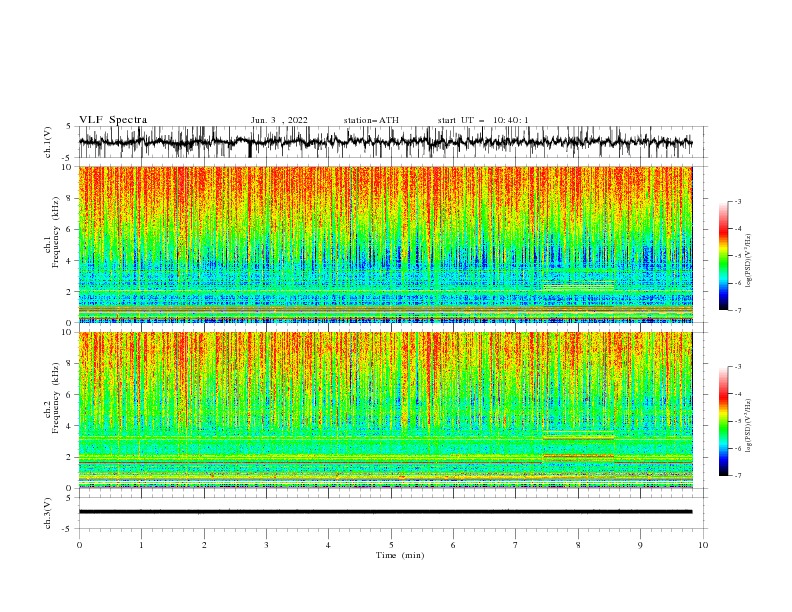The width and height of the screenshot is (792, 612).
Task: Click the ch.2 spectrogram color bar
Action: [x=723, y=421]
